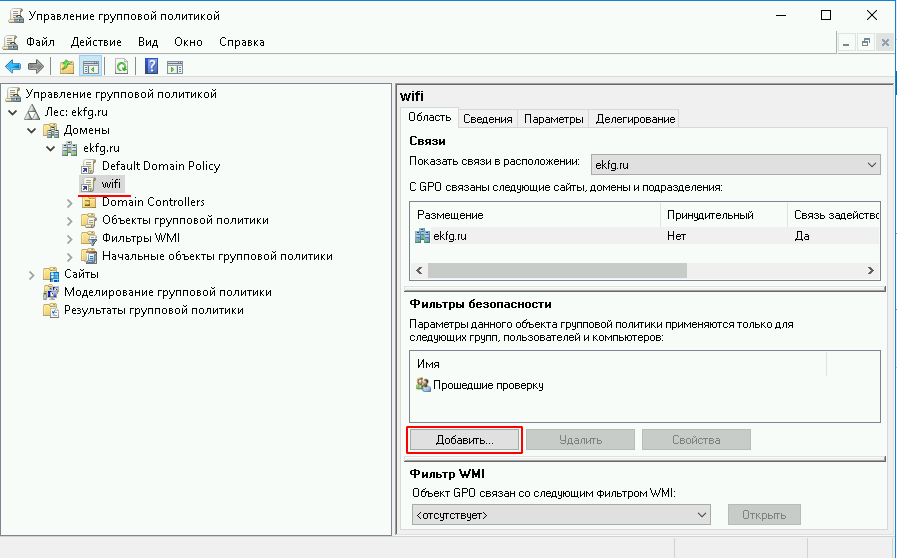Toggle the show/hide console tree icon

tap(90, 67)
